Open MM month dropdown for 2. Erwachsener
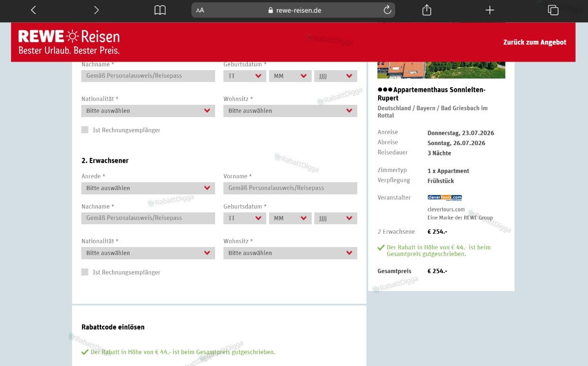 click(290, 218)
